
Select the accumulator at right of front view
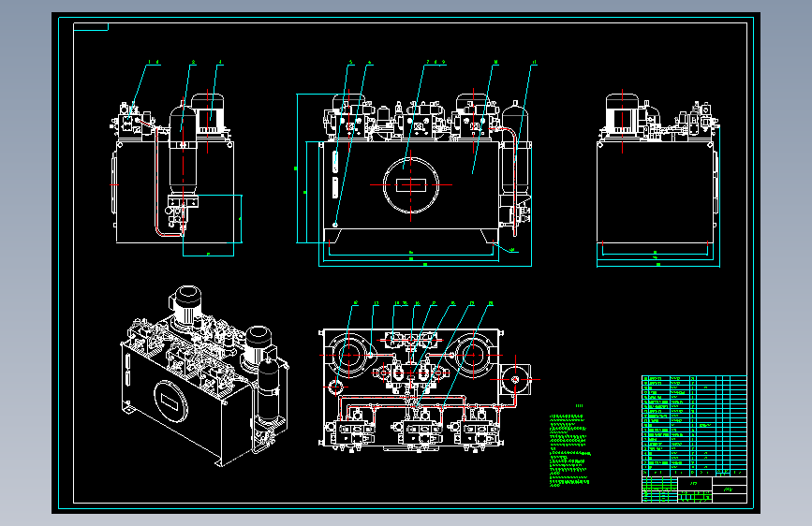point(515,150)
